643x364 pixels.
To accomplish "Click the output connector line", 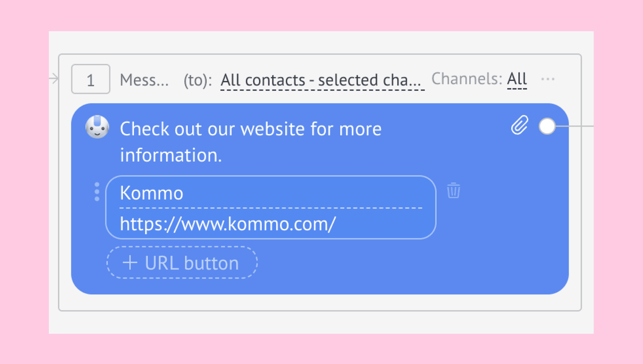I will (x=575, y=126).
